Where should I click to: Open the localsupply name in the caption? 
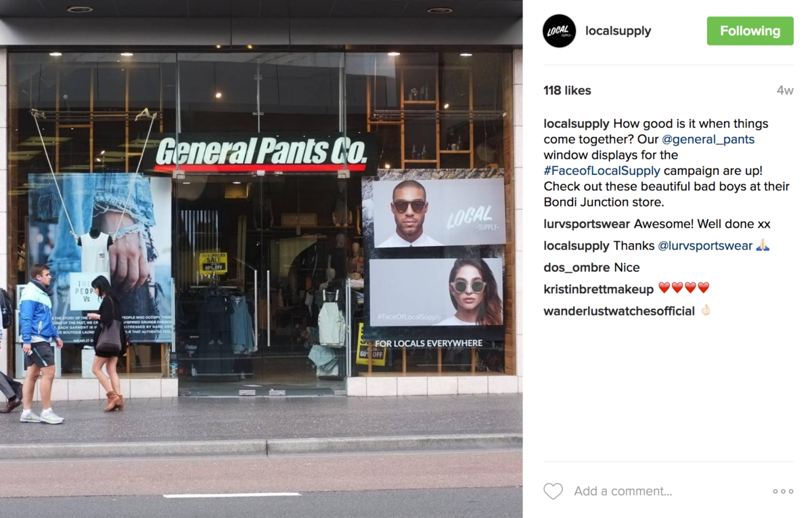(577, 124)
